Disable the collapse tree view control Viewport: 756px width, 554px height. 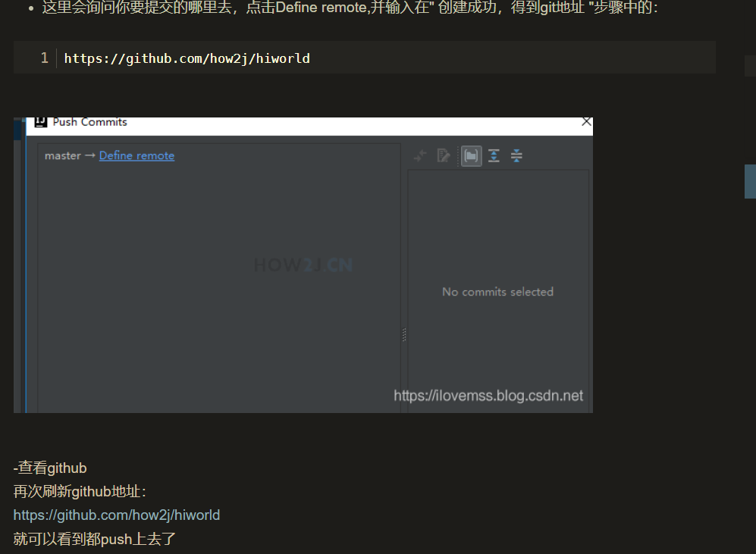pyautogui.click(x=516, y=155)
